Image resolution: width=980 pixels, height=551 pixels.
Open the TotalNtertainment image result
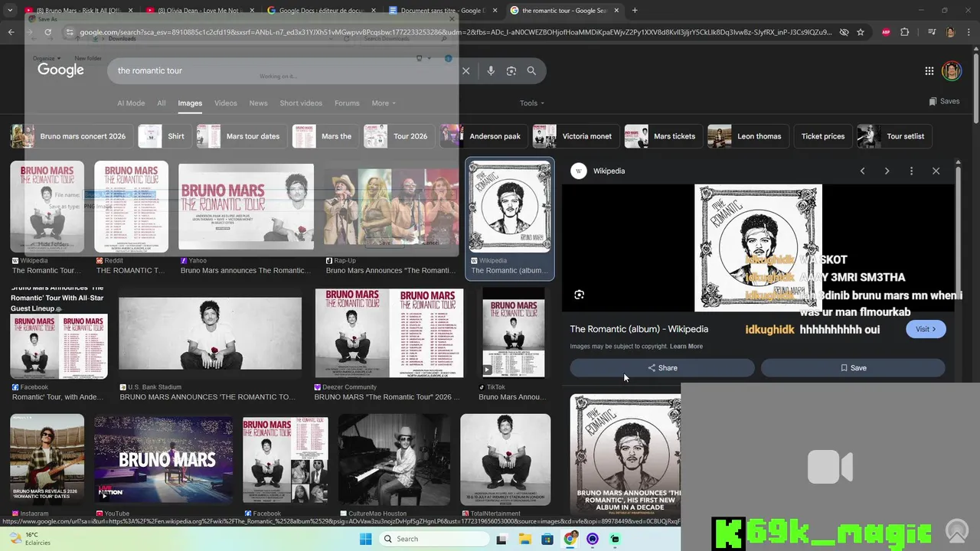pyautogui.click(x=505, y=460)
